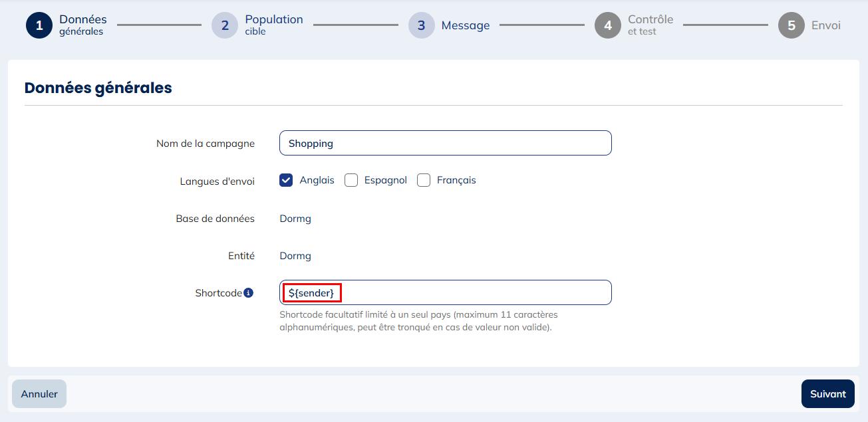Click the Entité value Dormg

295,256
